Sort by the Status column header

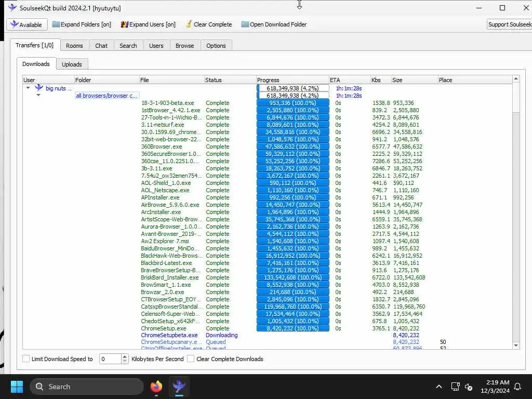pos(230,79)
